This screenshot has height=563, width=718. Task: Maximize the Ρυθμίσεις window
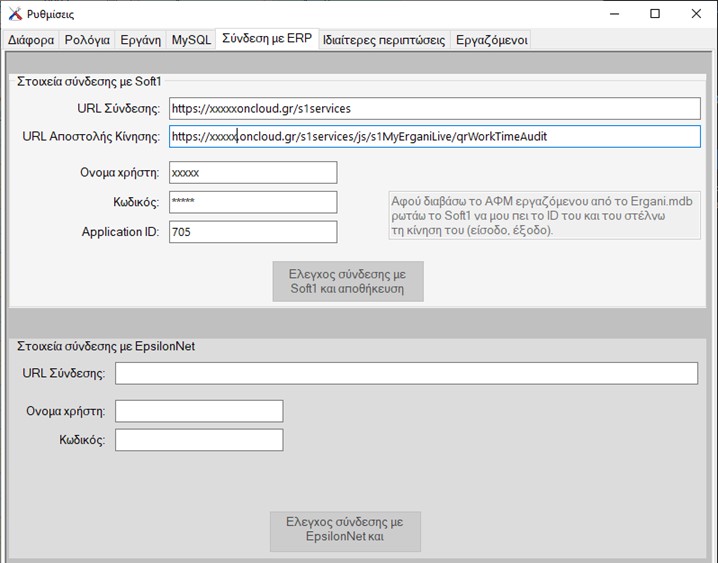pyautogui.click(x=654, y=14)
